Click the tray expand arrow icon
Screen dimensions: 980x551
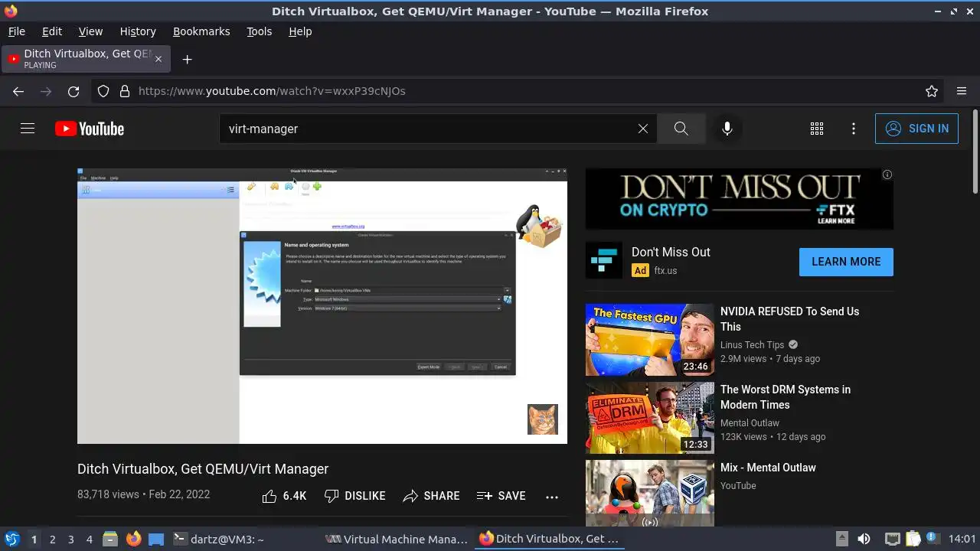pyautogui.click(x=841, y=539)
